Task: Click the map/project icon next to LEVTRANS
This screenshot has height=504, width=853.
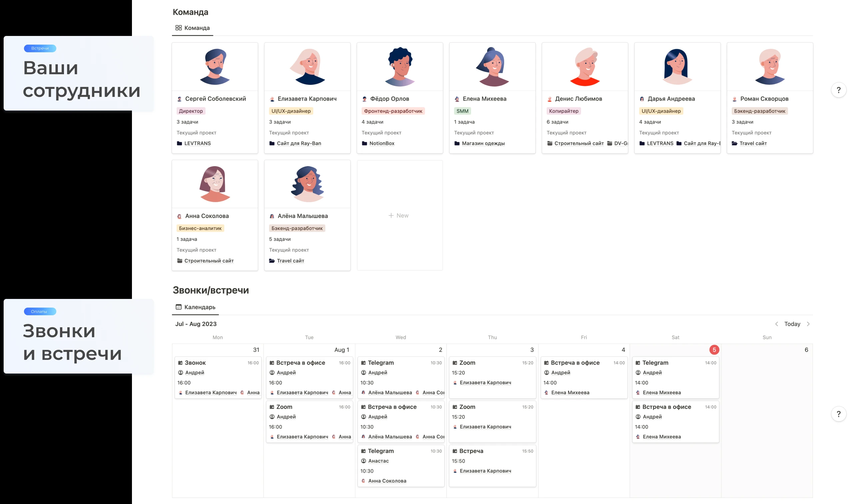Action: (x=180, y=143)
